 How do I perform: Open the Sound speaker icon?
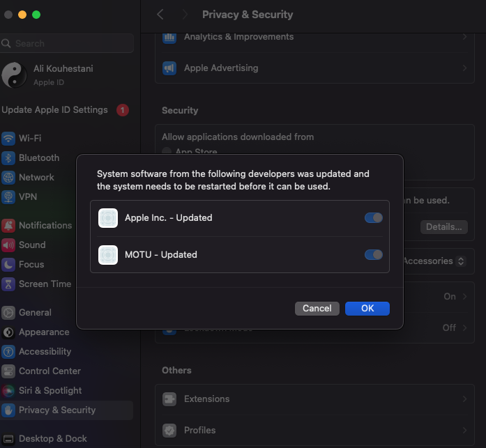(8, 245)
